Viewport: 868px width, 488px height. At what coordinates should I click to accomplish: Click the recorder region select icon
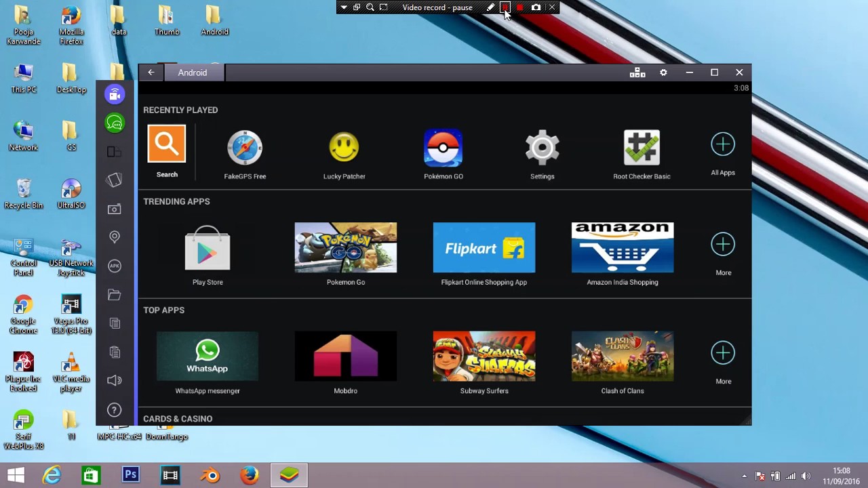click(384, 7)
